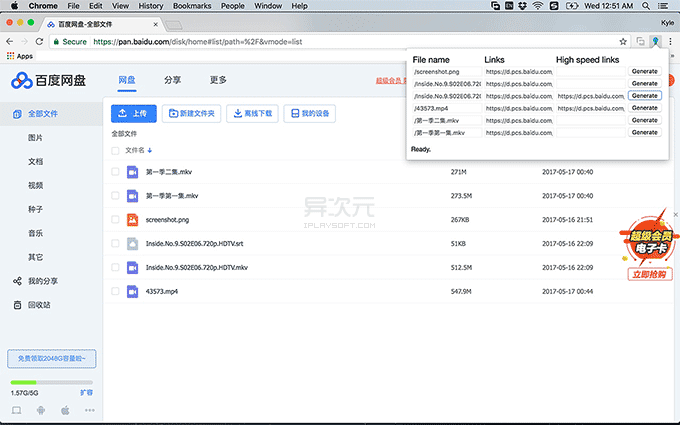Click the 扩容 expand capacity link
This screenshot has width=680, height=425.
(x=86, y=392)
